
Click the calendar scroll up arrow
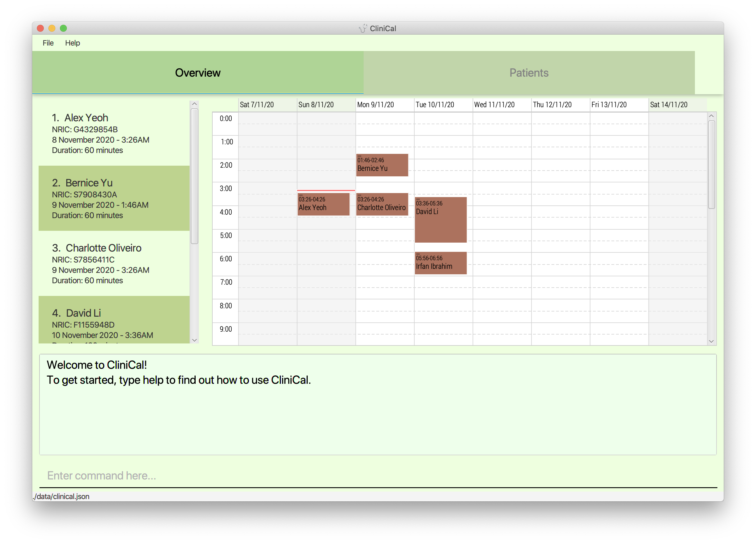click(x=711, y=116)
